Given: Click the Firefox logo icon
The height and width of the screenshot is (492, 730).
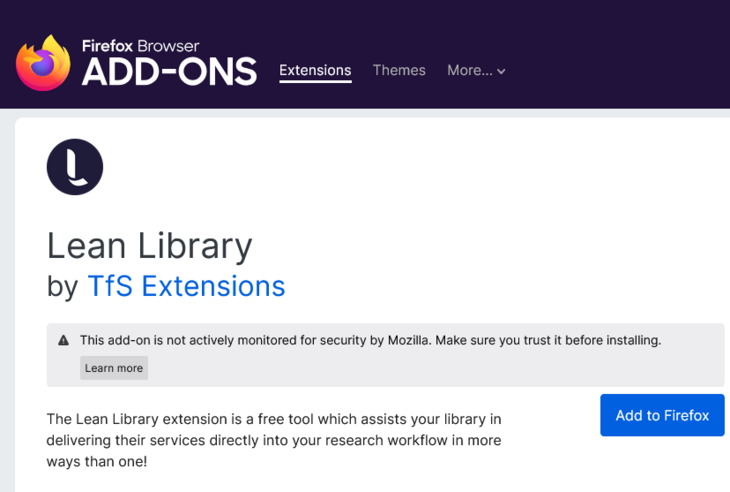Looking at the screenshot, I should pyautogui.click(x=43, y=63).
